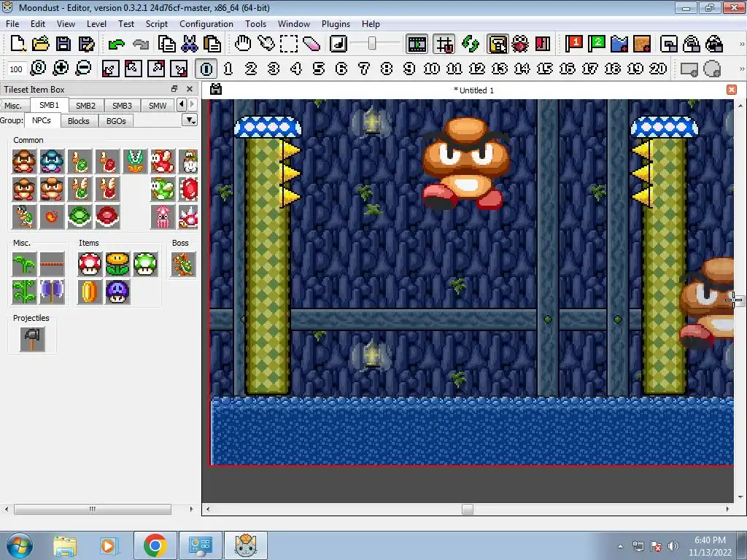Open a file using the folder icon
Screen dimensions: 747x560
point(41,44)
